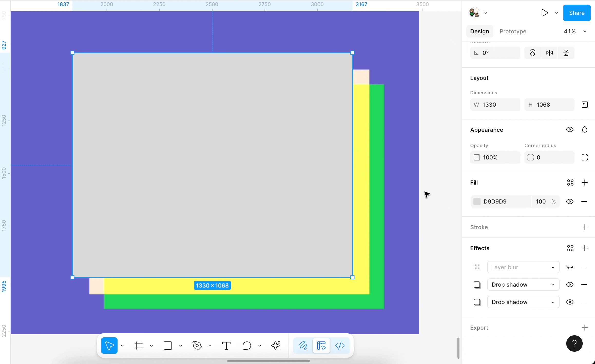Expand the Pen tool options chevron

click(210, 346)
